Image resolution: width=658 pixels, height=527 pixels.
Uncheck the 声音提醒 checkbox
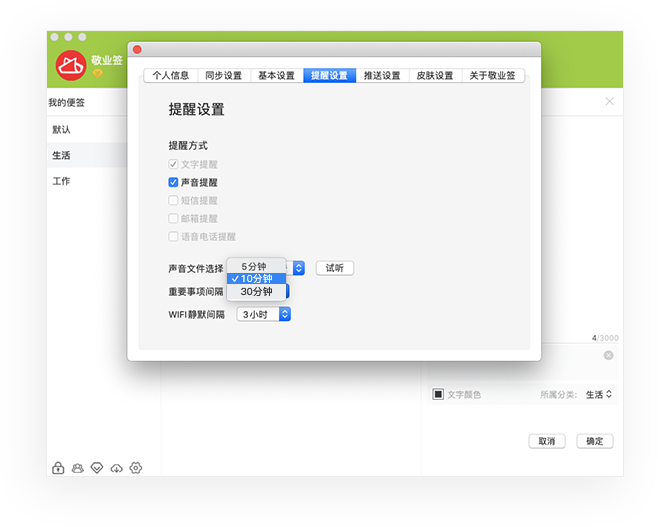(174, 182)
